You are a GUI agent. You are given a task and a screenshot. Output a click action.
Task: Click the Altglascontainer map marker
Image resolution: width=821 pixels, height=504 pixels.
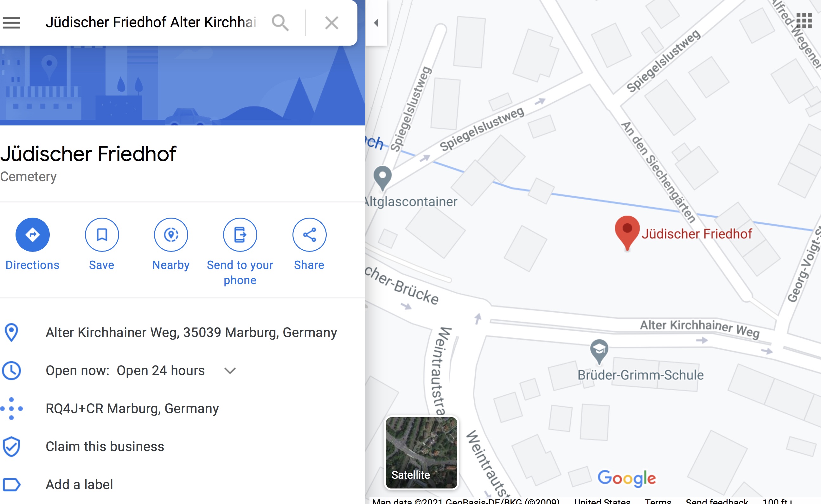pos(382,178)
